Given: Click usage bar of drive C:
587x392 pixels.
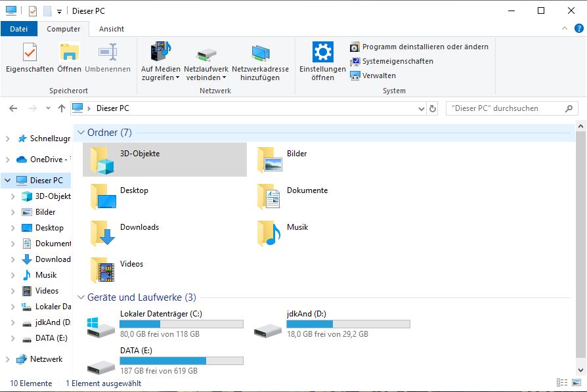Looking at the screenshot, I should tap(182, 324).
